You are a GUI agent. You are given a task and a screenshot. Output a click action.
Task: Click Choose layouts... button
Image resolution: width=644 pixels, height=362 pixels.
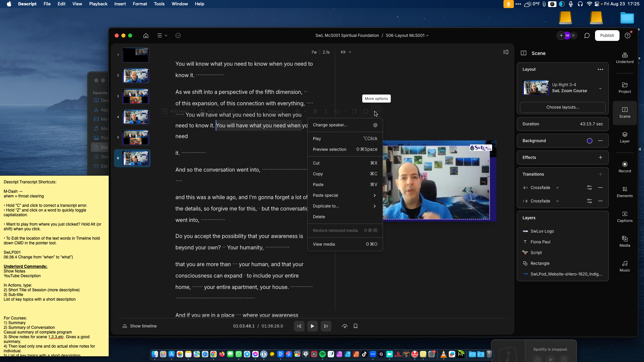[x=562, y=107]
